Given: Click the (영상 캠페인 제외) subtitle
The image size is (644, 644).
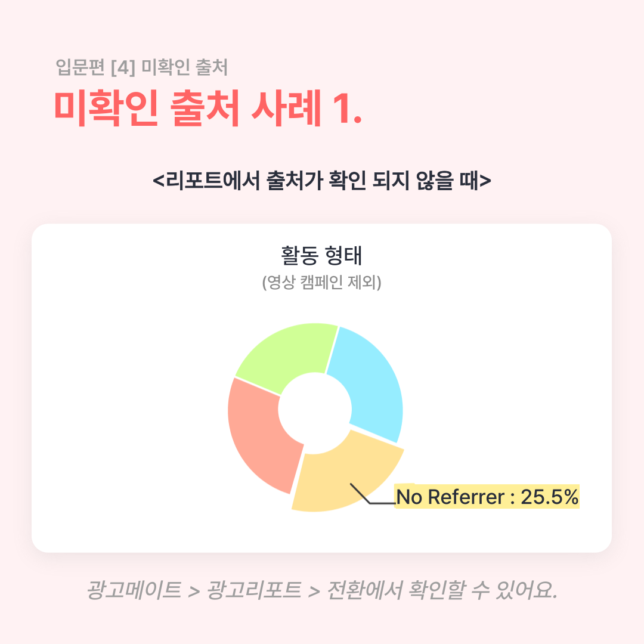Looking at the screenshot, I should pos(321,283).
